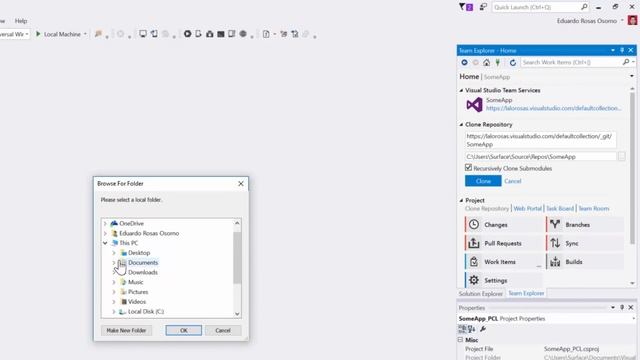Click the browse button next to the local path
This screenshot has height=360, width=640.
pyautogui.click(x=622, y=157)
